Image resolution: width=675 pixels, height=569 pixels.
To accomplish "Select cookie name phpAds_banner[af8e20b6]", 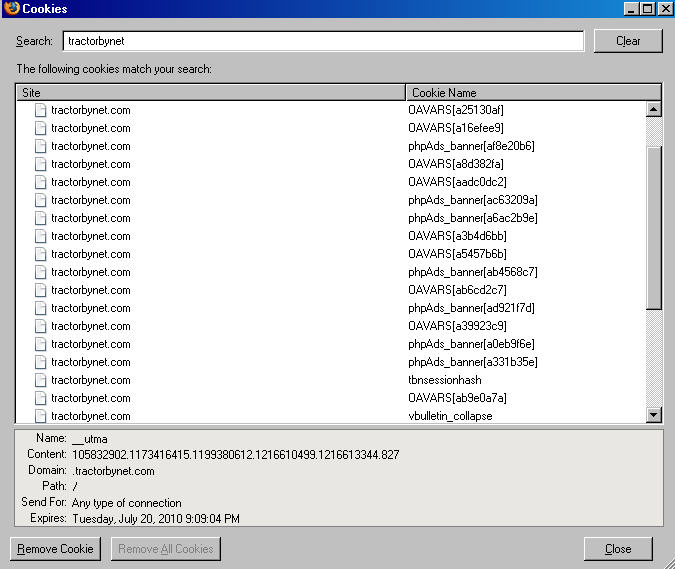I will point(471,146).
